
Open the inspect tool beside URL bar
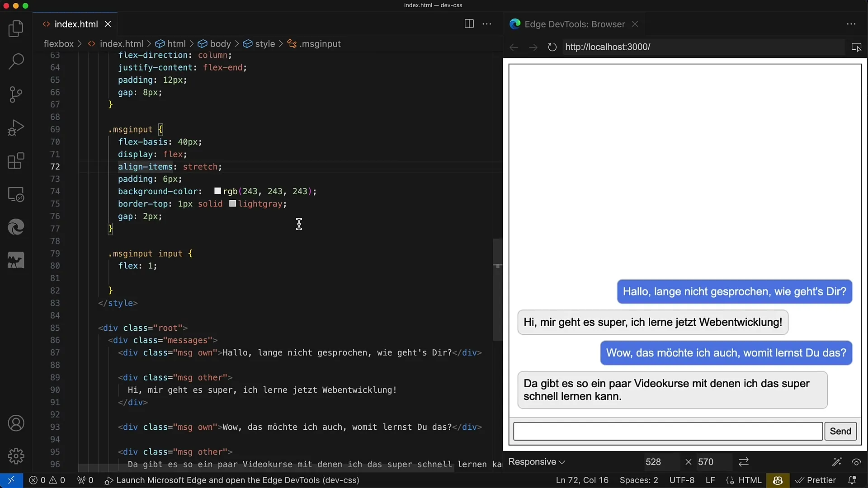point(856,47)
